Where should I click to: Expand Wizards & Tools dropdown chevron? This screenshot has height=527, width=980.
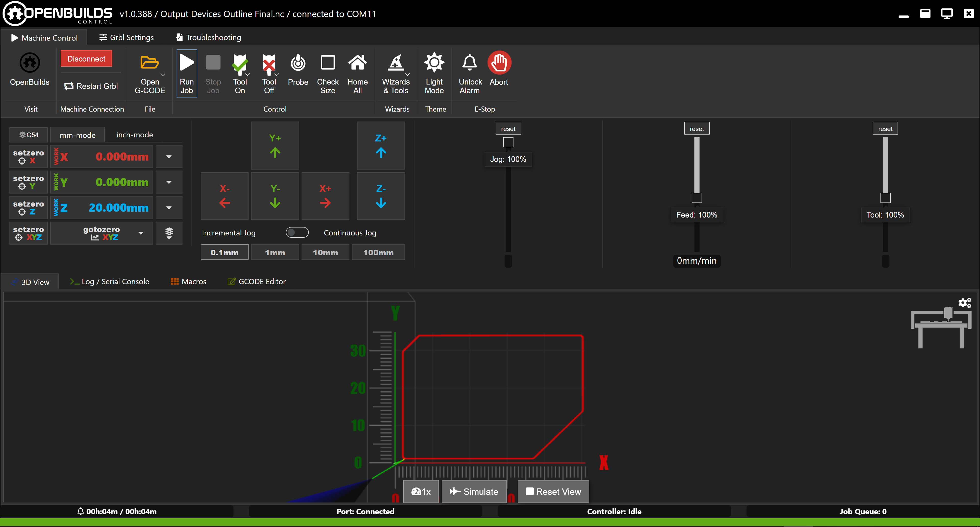(408, 75)
